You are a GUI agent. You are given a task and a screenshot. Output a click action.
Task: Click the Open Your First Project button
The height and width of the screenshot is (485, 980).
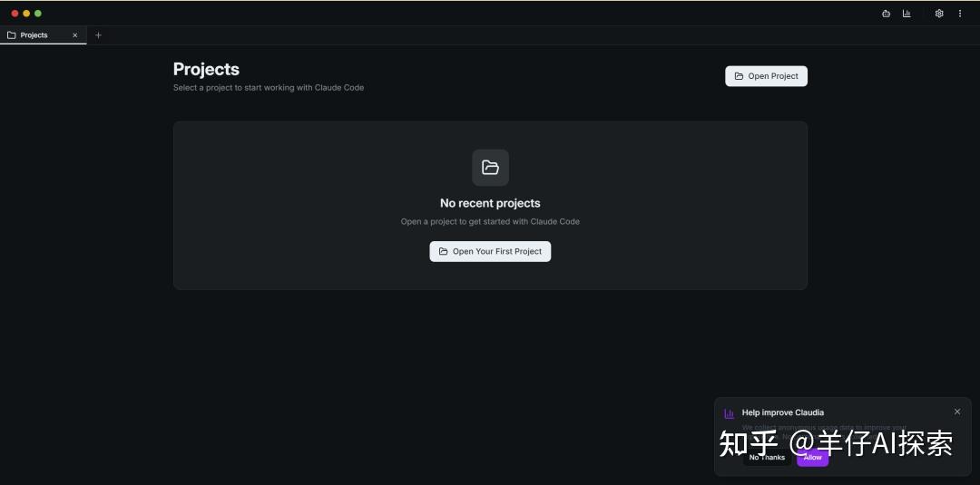tap(490, 251)
